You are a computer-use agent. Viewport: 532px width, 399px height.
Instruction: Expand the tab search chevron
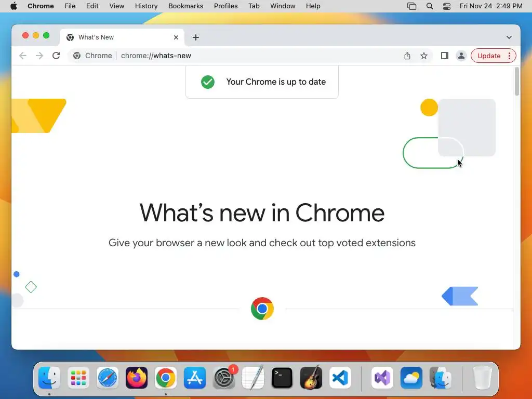click(509, 37)
